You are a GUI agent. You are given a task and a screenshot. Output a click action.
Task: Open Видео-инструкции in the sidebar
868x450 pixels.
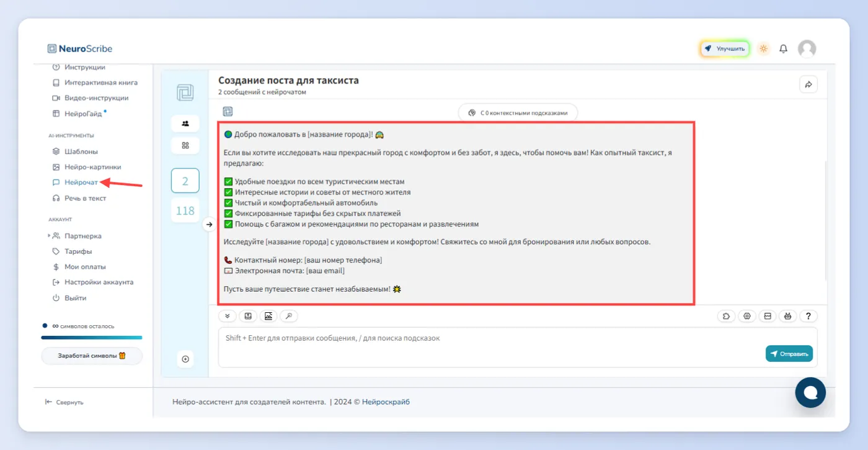click(91, 98)
